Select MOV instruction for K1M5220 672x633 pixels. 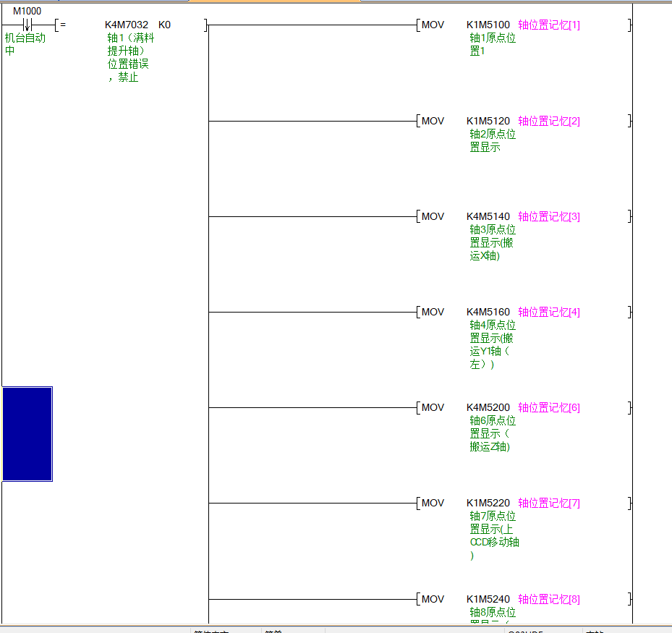(433, 503)
